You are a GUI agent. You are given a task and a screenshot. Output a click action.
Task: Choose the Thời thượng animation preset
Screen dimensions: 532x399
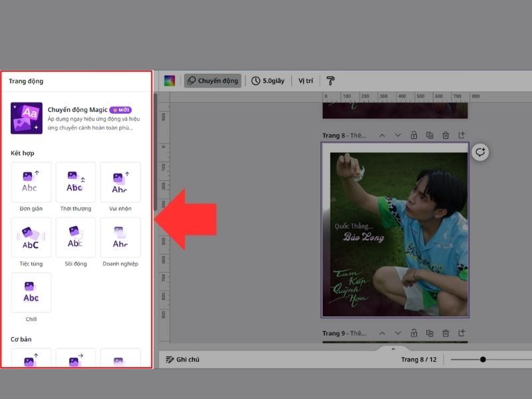75,182
